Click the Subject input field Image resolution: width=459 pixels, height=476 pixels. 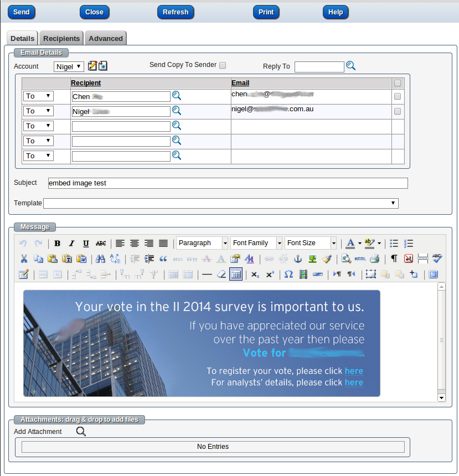click(x=227, y=183)
